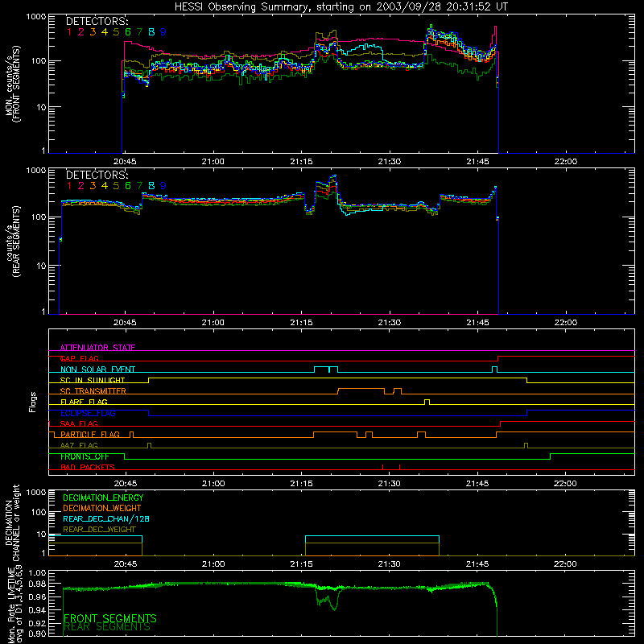Screen dimensions: 644x644
Task: Select detector 3 legend number in front segments plot
Action: coord(93,32)
